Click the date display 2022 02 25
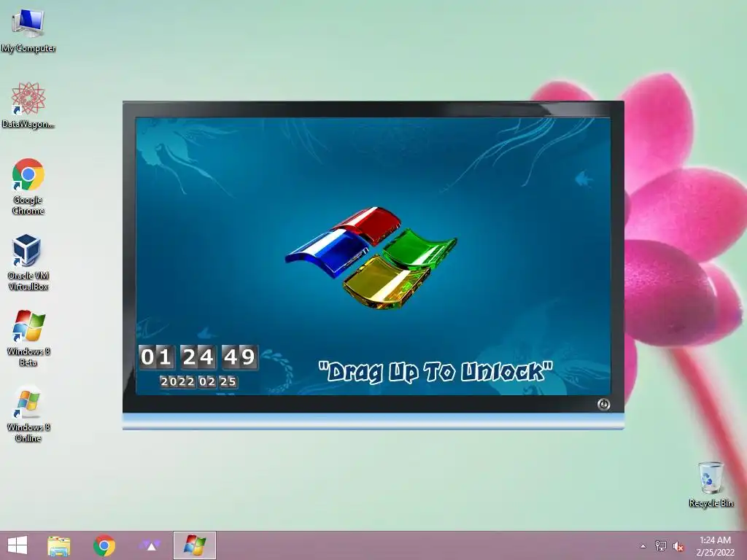This screenshot has width=747, height=560. point(198,381)
